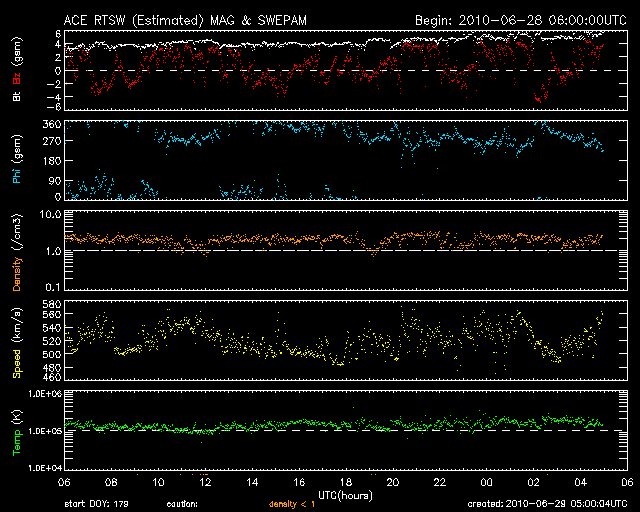The image size is (640, 512).
Task: Click the 1.0E+04 tick on Temp axis
Action: [46, 468]
